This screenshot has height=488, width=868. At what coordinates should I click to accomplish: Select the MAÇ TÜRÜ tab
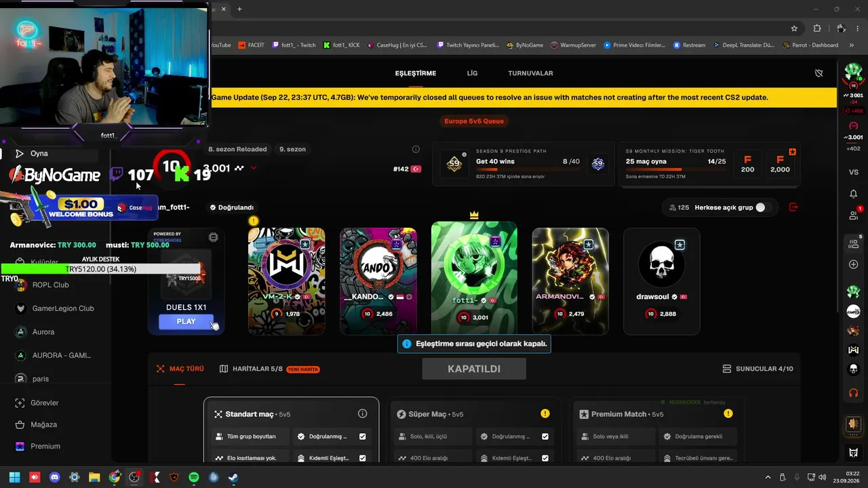[180, 369]
